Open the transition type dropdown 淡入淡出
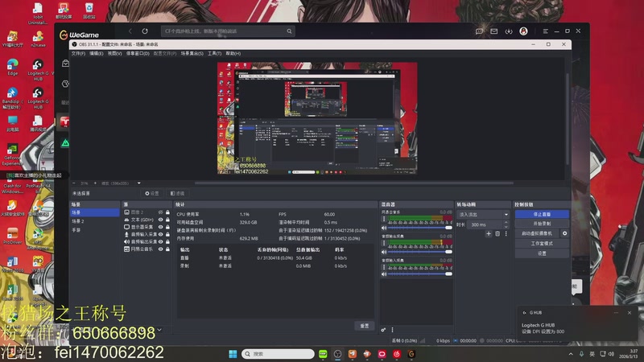 click(x=483, y=214)
